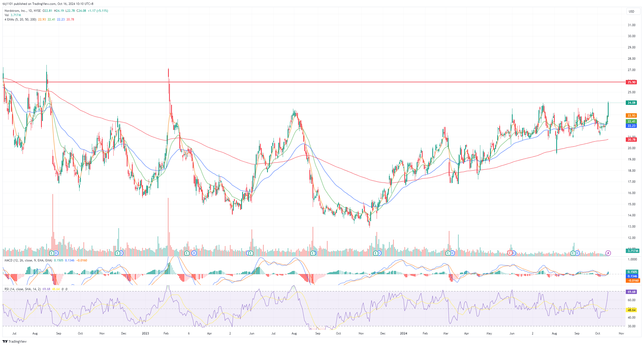Click the 1.0000 MACD scale label
Screen dimensions: 644x346
(x=632, y=259)
